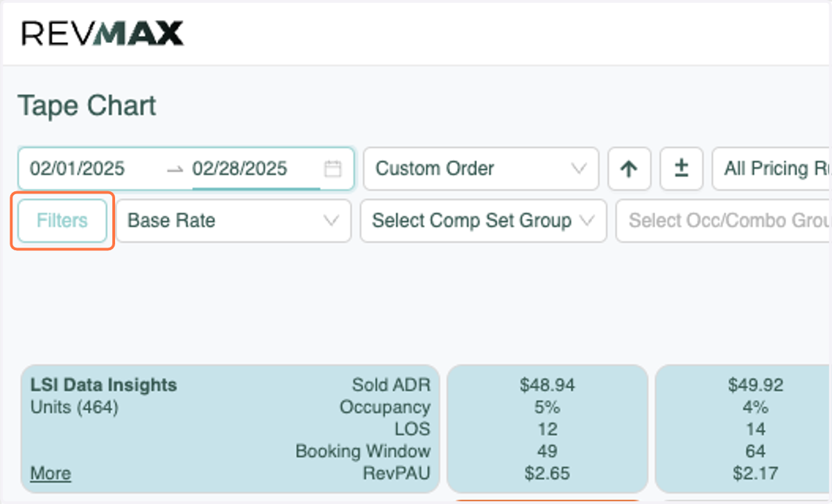Click the $2.65 RevPAU value
This screenshot has height=504, width=832.
pyautogui.click(x=547, y=473)
